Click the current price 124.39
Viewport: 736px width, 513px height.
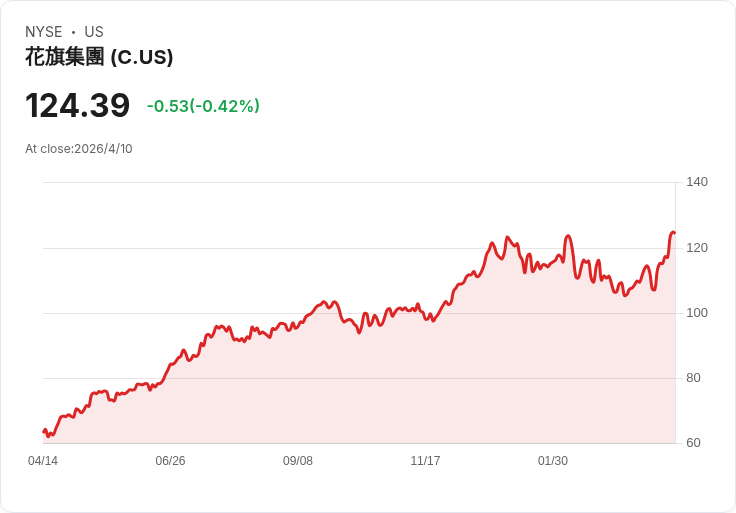77,106
